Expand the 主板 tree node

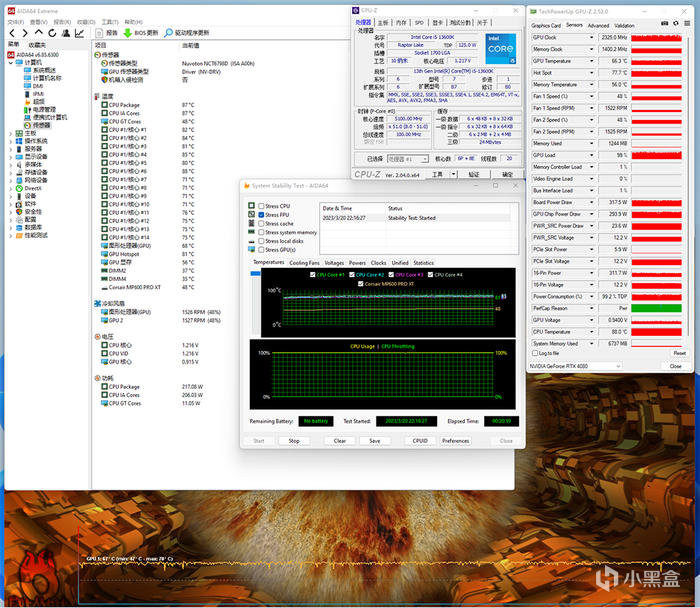[11, 132]
